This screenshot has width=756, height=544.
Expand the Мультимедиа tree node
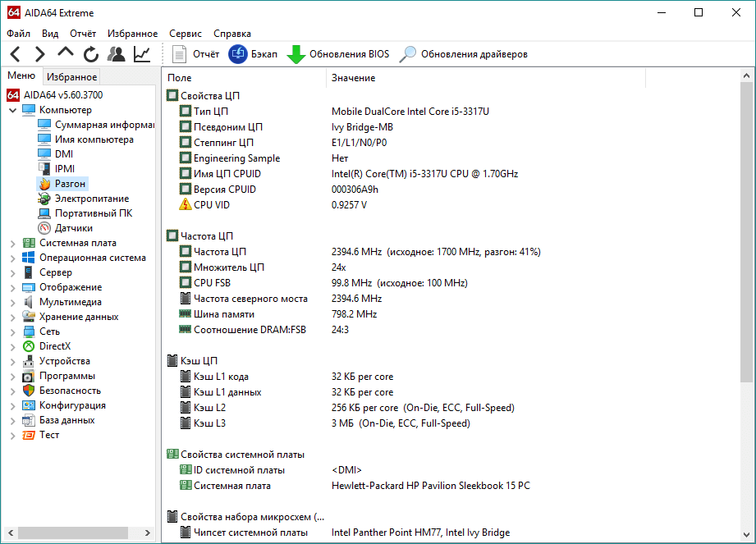click(13, 303)
